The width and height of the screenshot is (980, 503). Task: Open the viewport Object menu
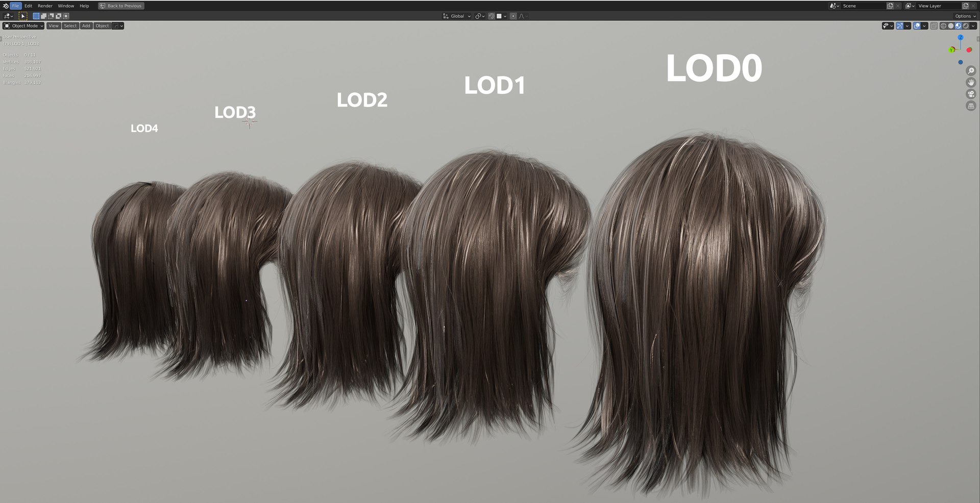click(x=102, y=26)
